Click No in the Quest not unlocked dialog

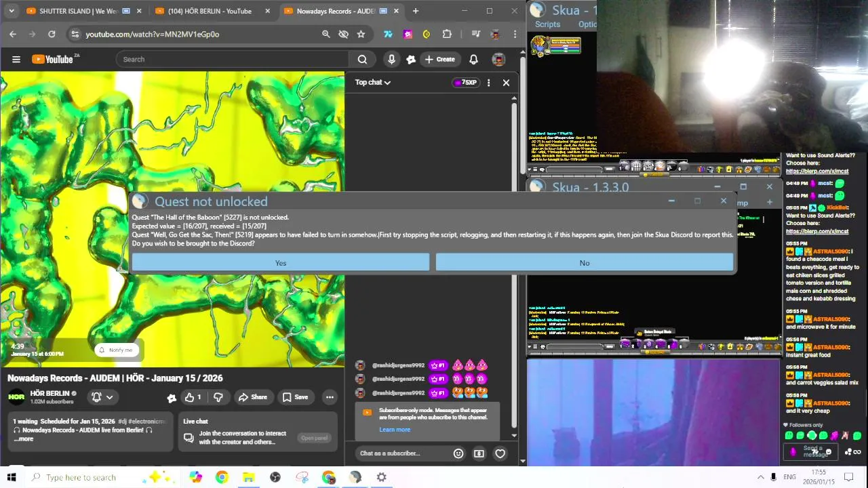click(x=585, y=263)
